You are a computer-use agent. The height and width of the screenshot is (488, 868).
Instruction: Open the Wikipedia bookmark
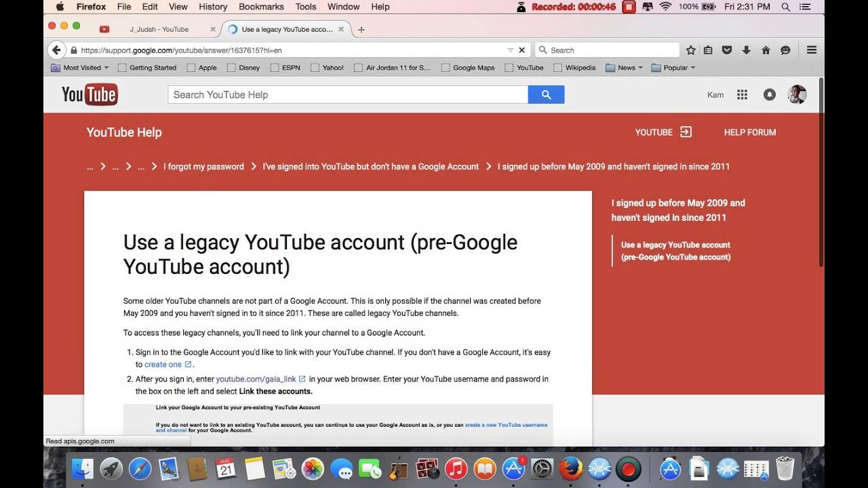(574, 68)
